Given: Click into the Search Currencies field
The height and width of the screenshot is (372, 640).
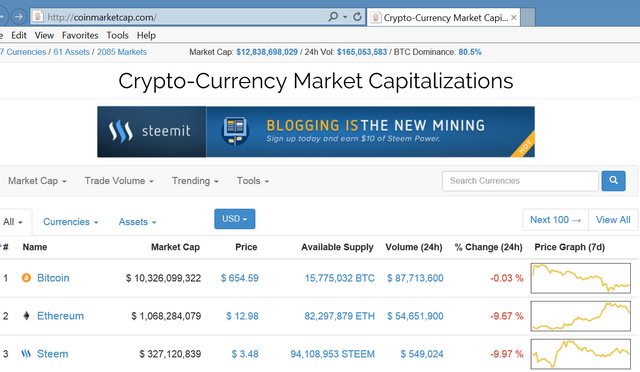Looking at the screenshot, I should pyautogui.click(x=520, y=181).
